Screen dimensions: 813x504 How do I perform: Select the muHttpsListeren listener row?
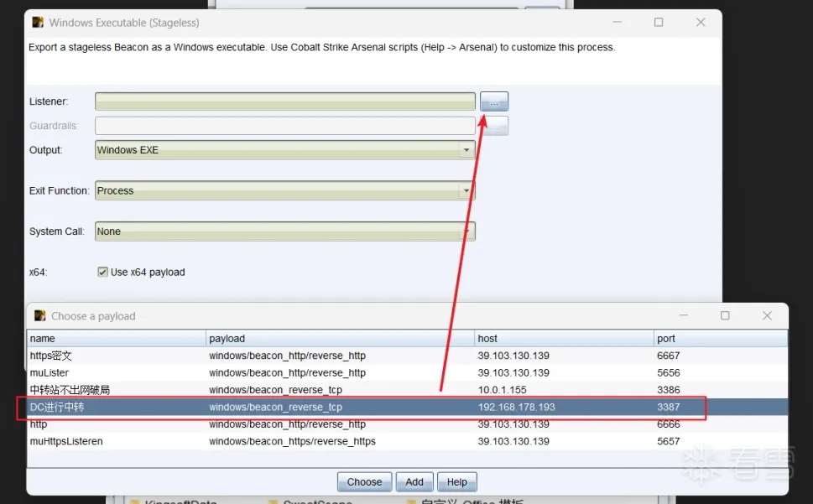407,441
